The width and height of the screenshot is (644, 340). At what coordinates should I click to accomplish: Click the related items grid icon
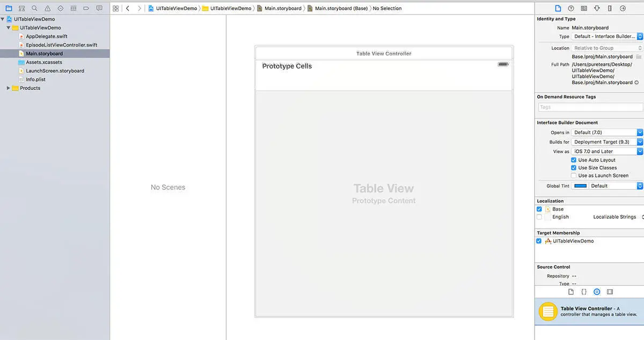[115, 9]
